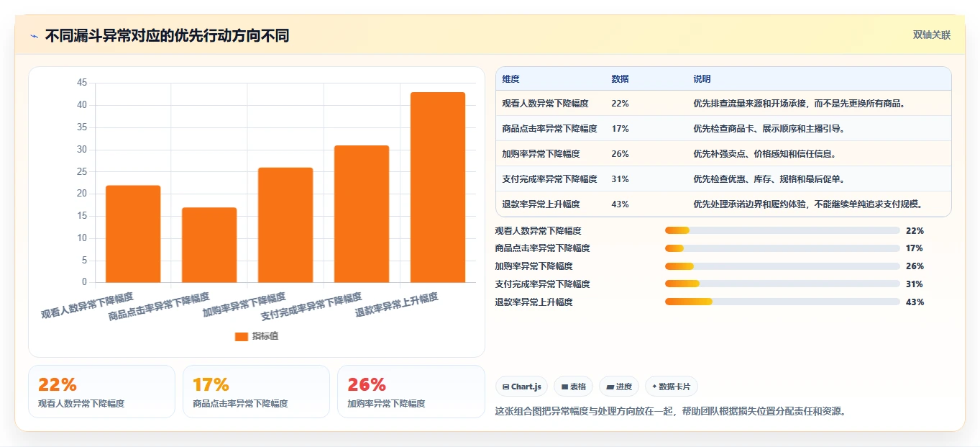Select the 表格 tag chip
The width and height of the screenshot is (980, 447).
click(x=573, y=387)
